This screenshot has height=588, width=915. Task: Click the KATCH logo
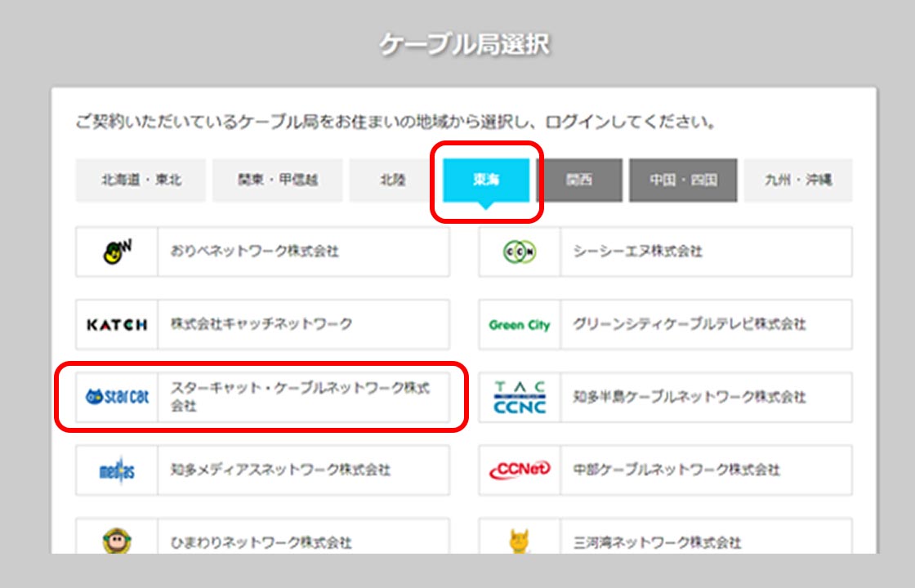coord(117,325)
